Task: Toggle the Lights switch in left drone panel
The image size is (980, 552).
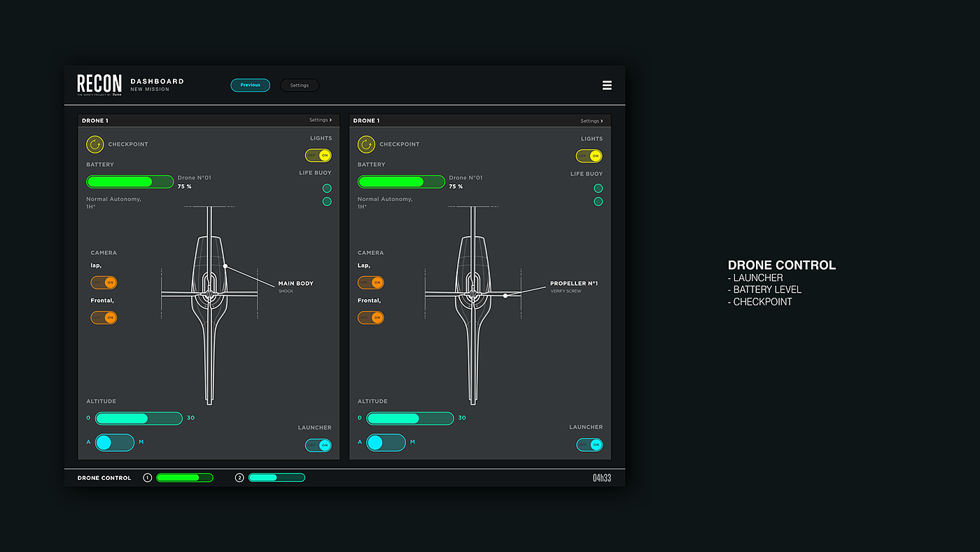Action: pos(318,156)
